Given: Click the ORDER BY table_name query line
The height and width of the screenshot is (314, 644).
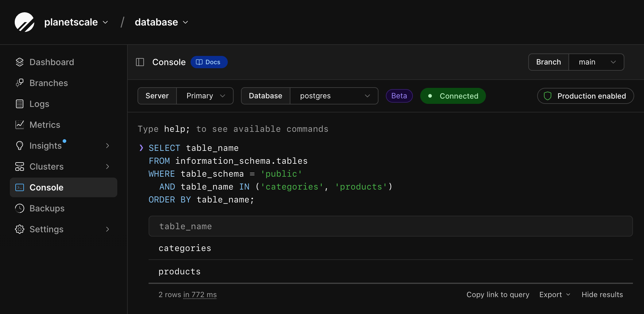Looking at the screenshot, I should (201, 200).
